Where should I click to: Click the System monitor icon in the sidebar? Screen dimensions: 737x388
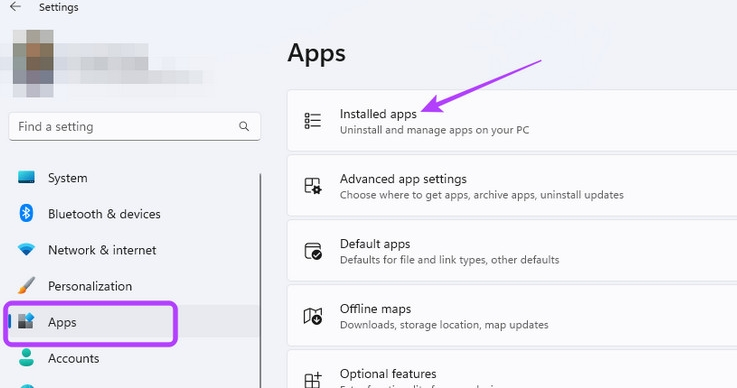(26, 177)
